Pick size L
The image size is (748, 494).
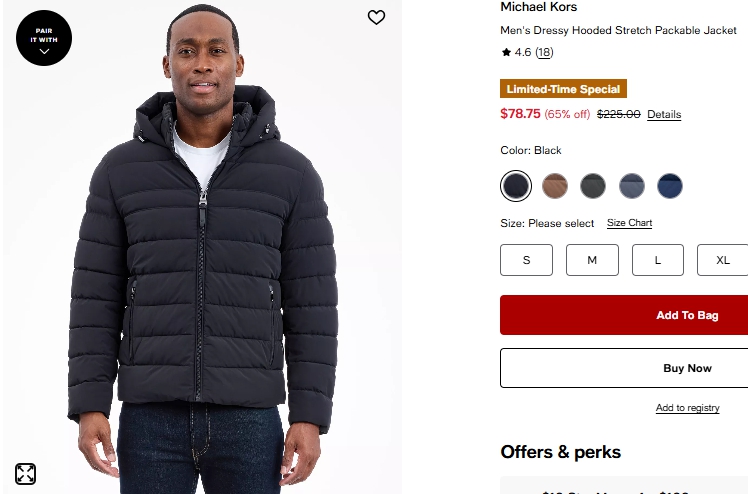658,260
